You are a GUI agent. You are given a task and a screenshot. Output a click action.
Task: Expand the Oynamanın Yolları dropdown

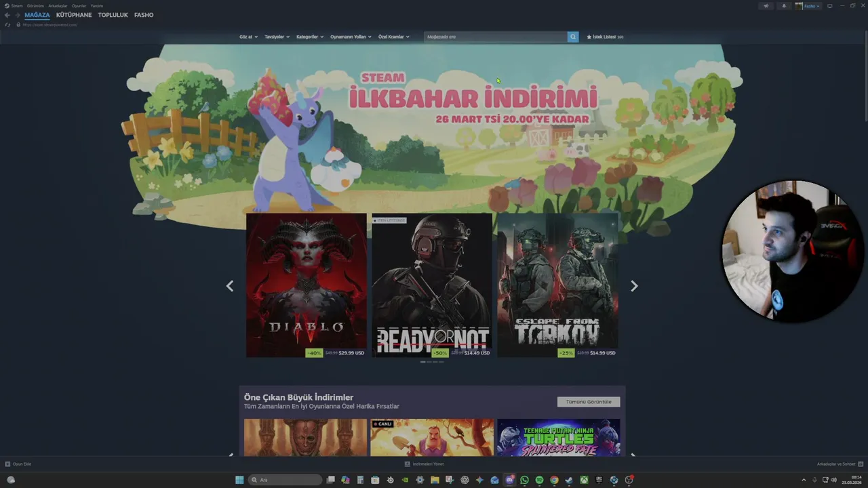pyautogui.click(x=351, y=37)
